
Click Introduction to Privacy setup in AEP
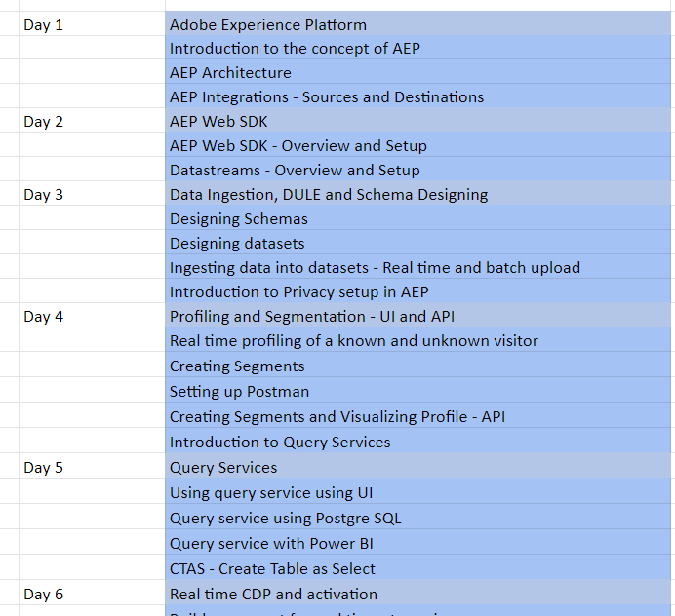pos(298,291)
